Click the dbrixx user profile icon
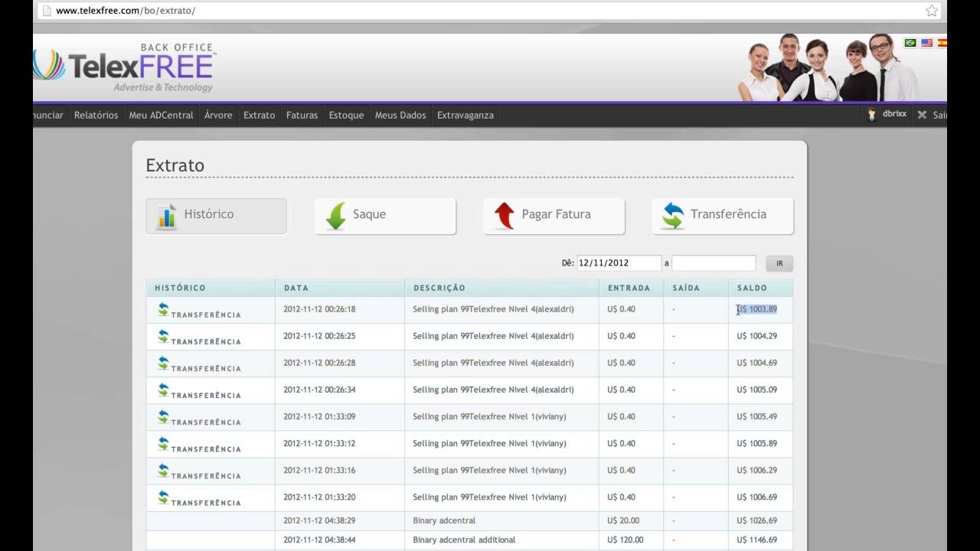Screen dimensions: 980x551 click(871, 115)
